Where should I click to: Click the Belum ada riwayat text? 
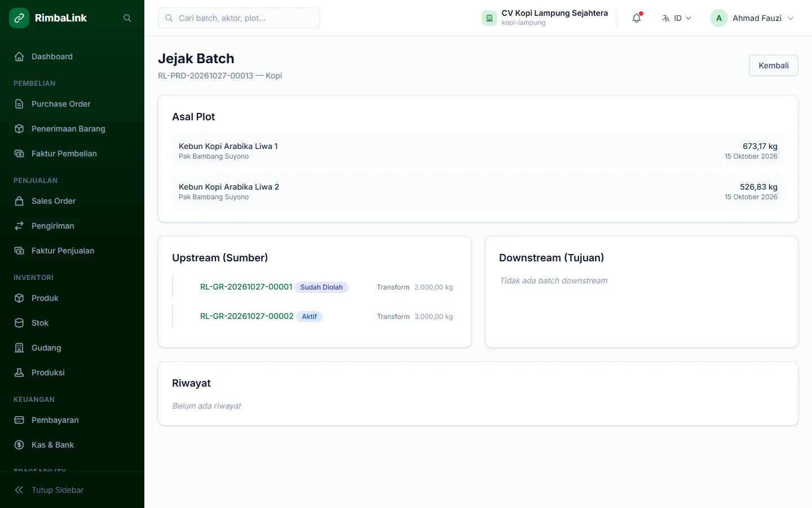click(207, 406)
